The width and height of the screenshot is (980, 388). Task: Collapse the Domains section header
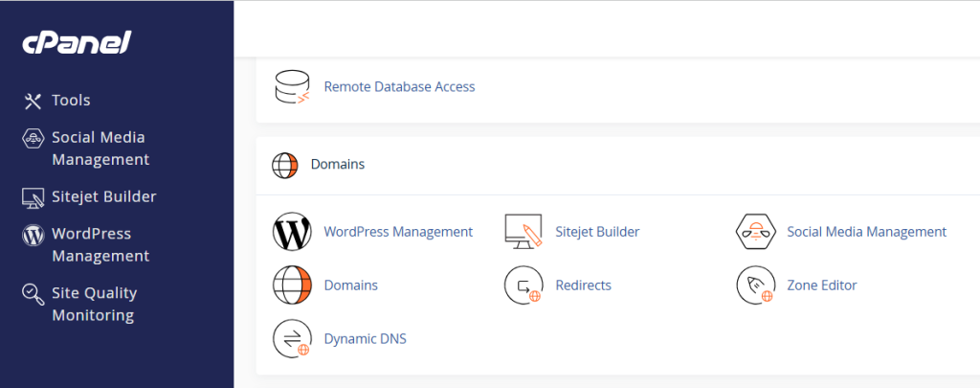coord(337,165)
